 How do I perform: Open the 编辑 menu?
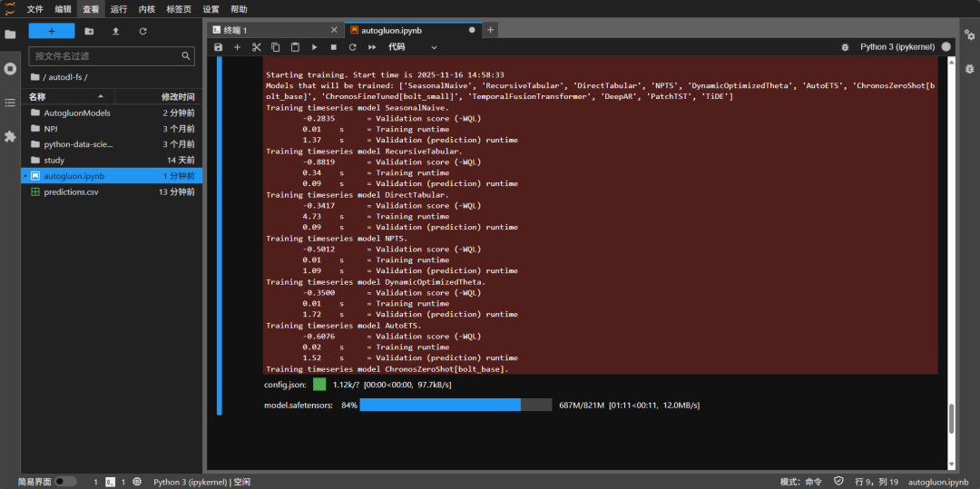tap(63, 9)
